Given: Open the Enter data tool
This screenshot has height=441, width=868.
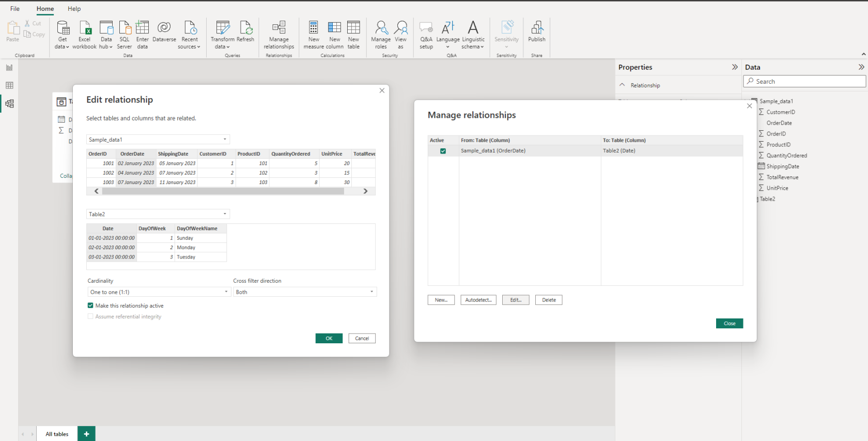Looking at the screenshot, I should click(142, 35).
